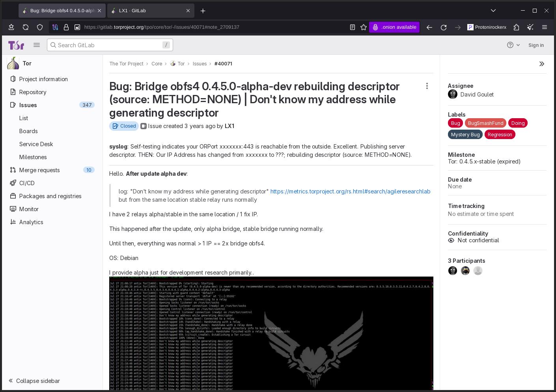Open the extensions puzzle icon
Image resolution: width=556 pixels, height=392 pixels.
[517, 27]
